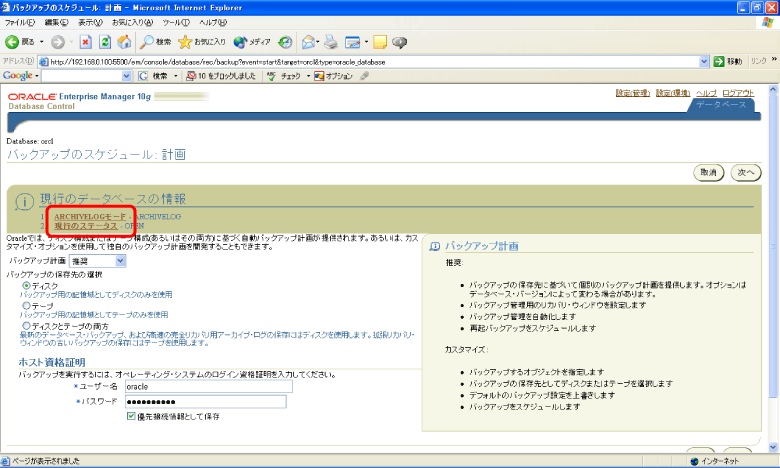Open Favorites star button
The height and width of the screenshot is (468, 780).
pyautogui.click(x=202, y=42)
